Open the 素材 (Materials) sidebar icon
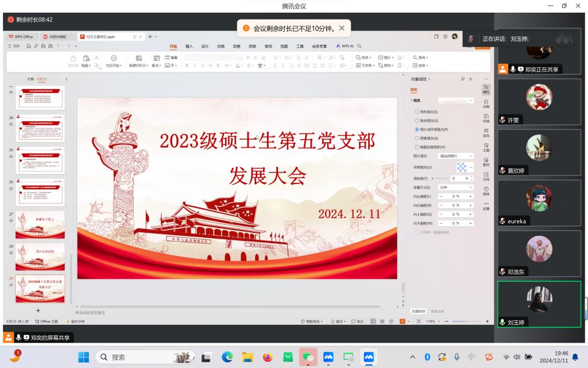 486,162
